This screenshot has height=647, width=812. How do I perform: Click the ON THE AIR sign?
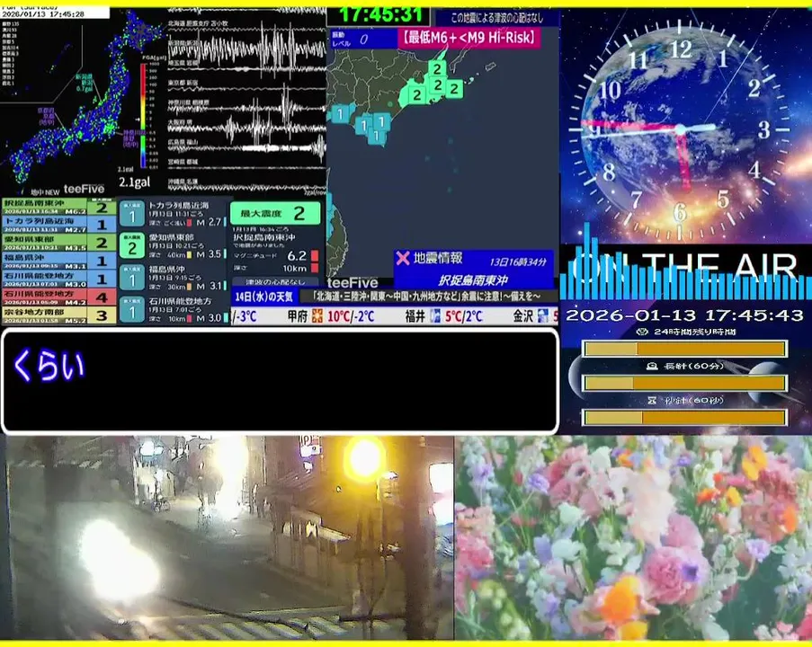685,267
